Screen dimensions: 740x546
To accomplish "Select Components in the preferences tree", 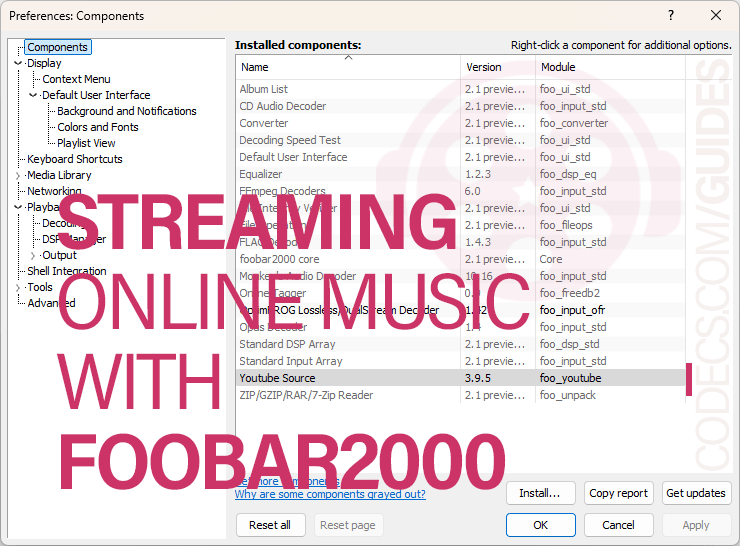I will click(x=58, y=47).
